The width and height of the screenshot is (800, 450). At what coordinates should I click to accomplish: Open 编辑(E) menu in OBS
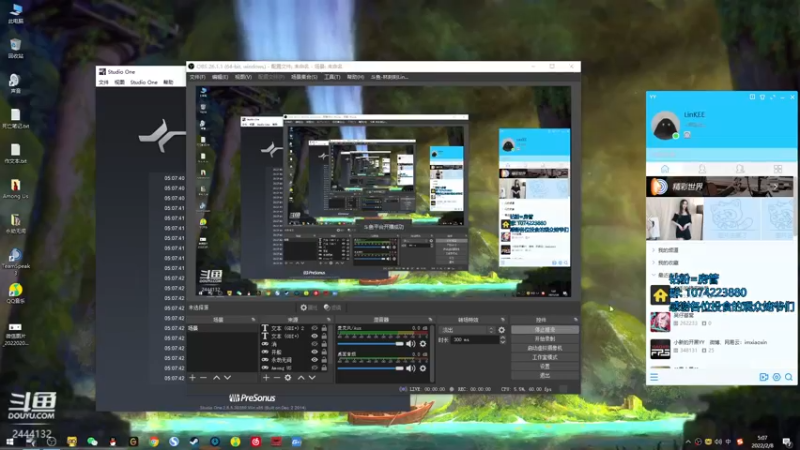point(220,77)
